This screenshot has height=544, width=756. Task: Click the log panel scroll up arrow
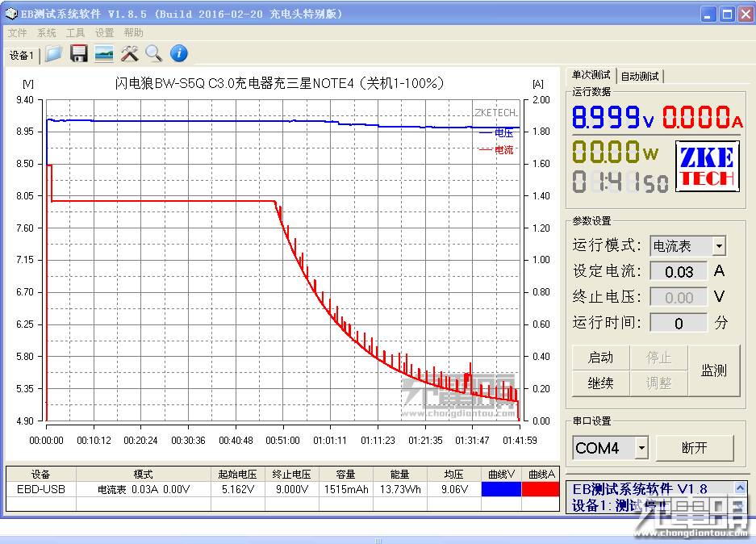(740, 488)
